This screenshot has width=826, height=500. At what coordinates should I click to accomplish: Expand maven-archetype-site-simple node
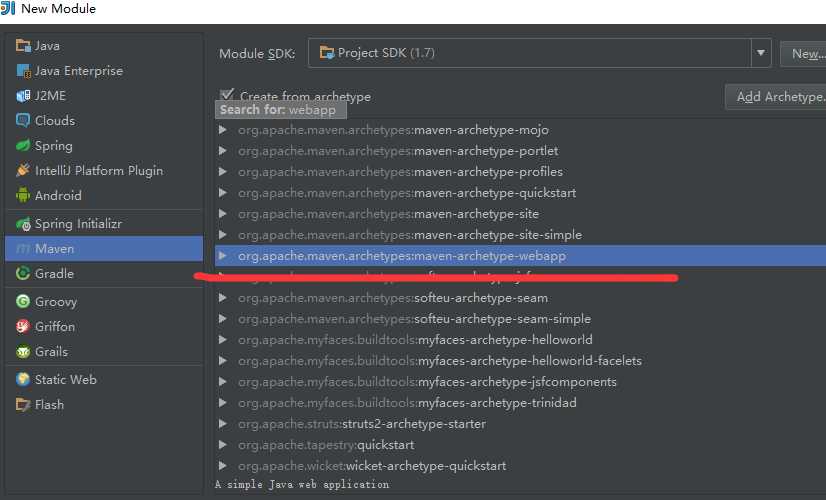click(223, 234)
